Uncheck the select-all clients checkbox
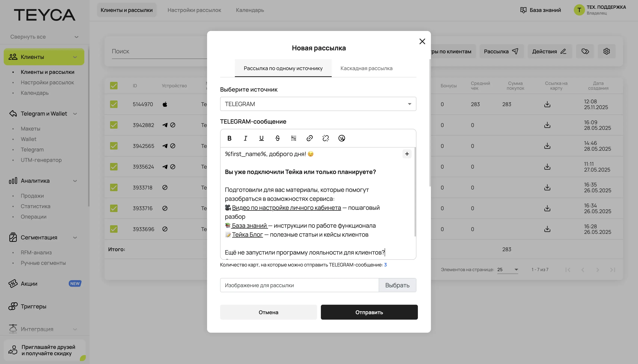The width and height of the screenshot is (638, 364). [x=114, y=86]
